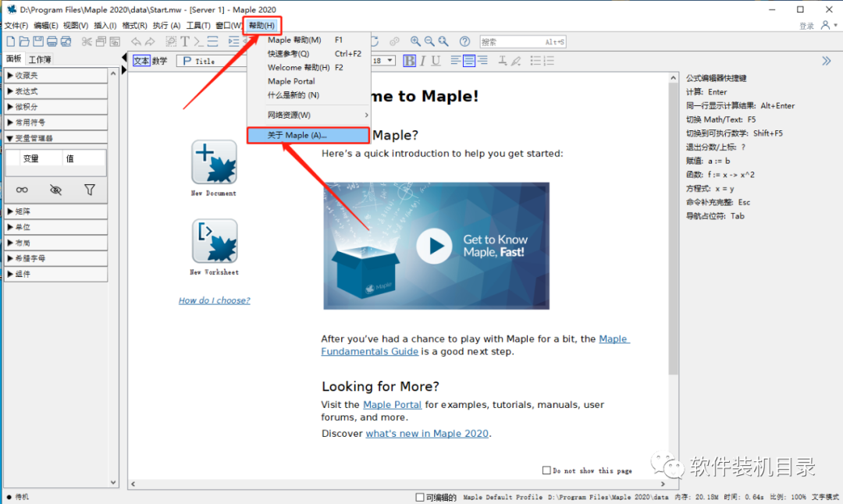The image size is (843, 504).
Task: Open the 文件(F) menu
Action: coord(16,25)
